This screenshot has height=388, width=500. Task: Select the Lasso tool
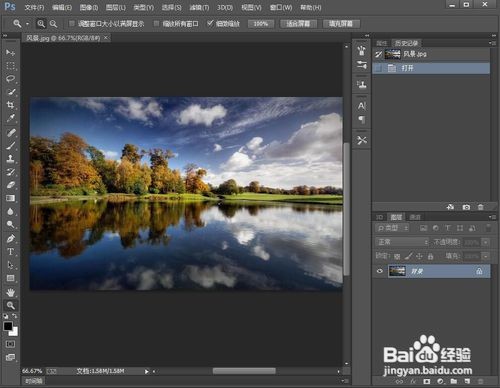pyautogui.click(x=10, y=79)
